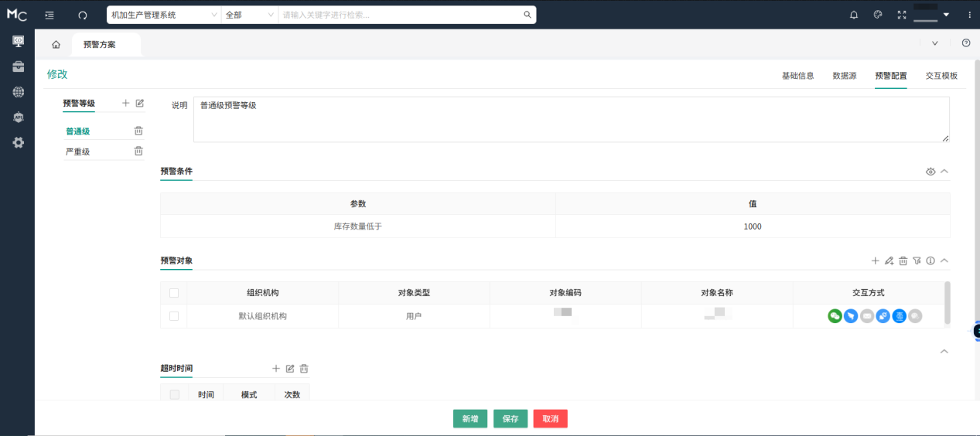Check the 预警对象 table header checkbox
The image size is (980, 436).
174,293
